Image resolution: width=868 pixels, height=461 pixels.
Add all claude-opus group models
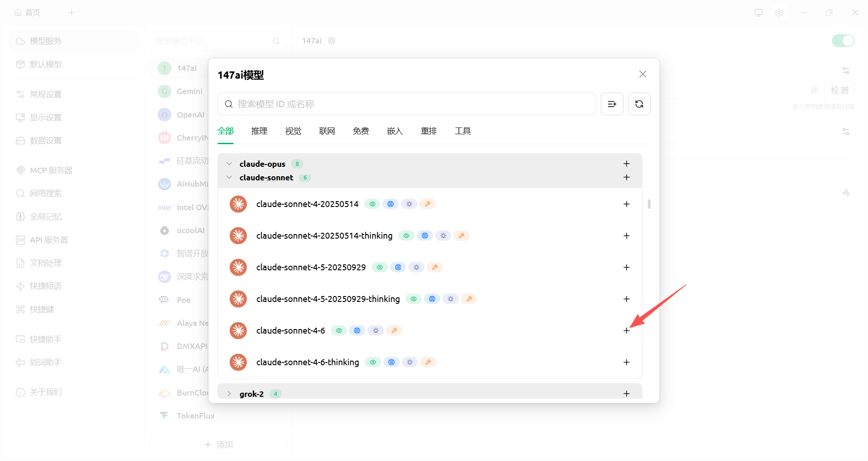(627, 164)
